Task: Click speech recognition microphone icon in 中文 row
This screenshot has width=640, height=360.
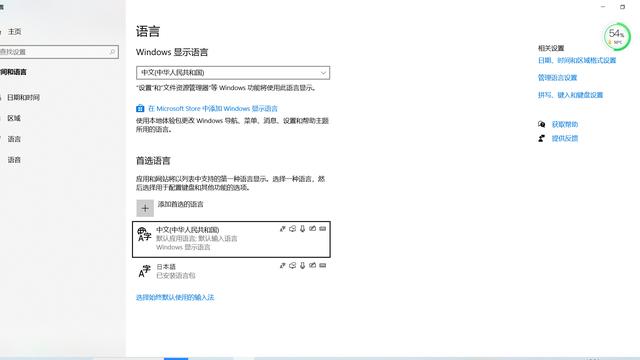Action: click(x=302, y=229)
